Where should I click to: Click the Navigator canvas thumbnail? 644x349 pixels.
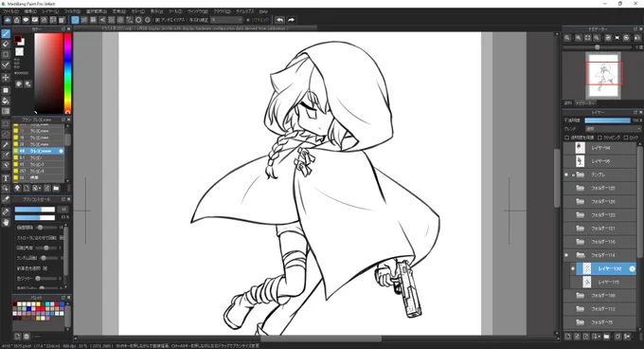(603, 75)
